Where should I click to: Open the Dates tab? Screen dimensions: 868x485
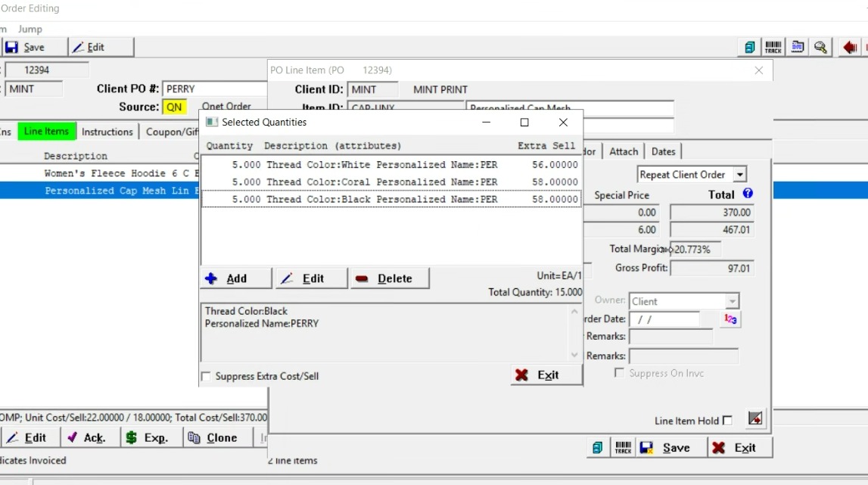coord(663,151)
